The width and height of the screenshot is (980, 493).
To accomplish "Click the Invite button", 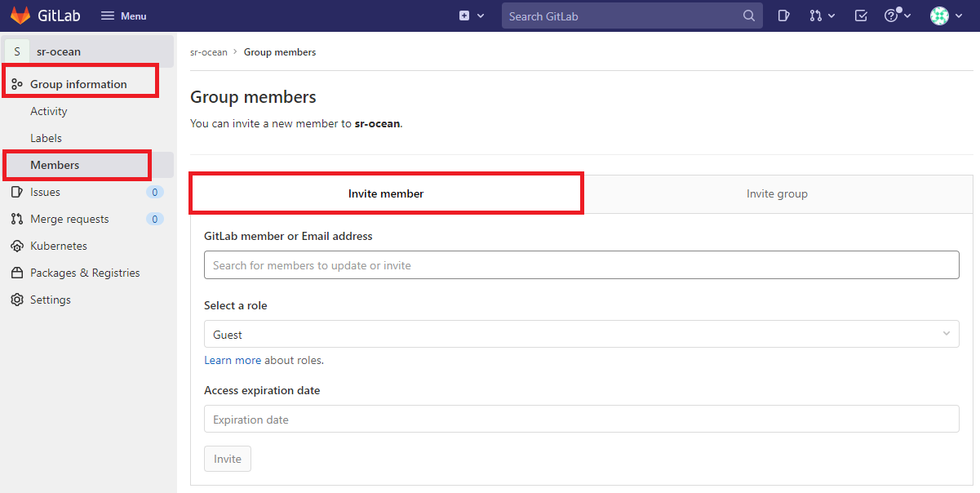I will (x=228, y=459).
